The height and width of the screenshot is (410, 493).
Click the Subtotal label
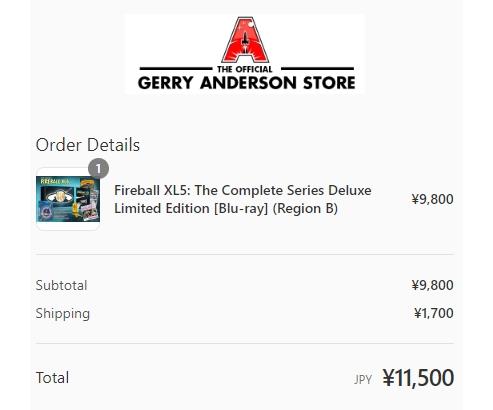[61, 285]
